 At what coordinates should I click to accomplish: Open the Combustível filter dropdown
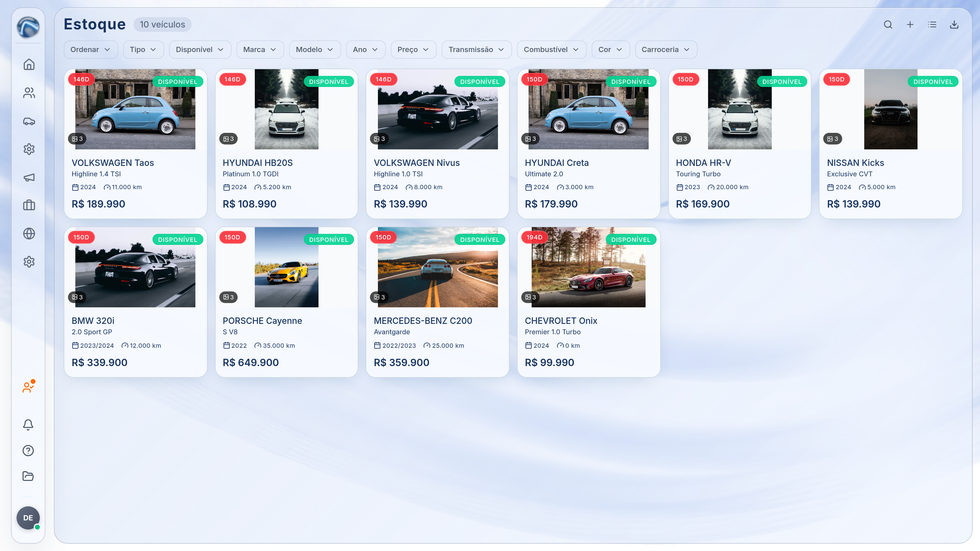pos(552,49)
